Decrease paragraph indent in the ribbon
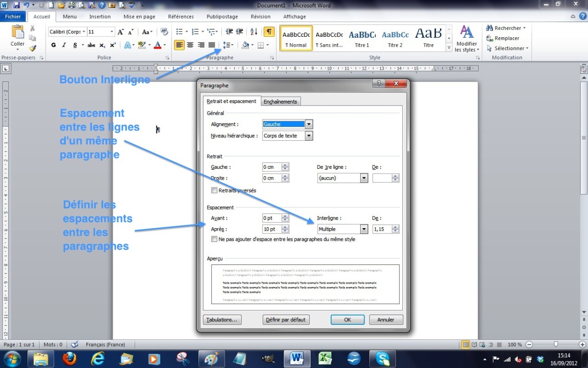Viewport: 588px width, 368px height. click(229, 32)
